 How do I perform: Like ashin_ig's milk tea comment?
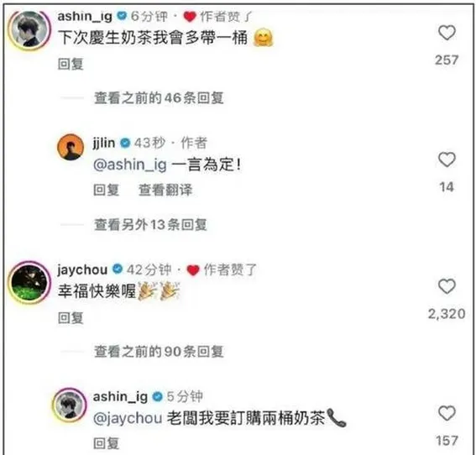click(x=447, y=33)
